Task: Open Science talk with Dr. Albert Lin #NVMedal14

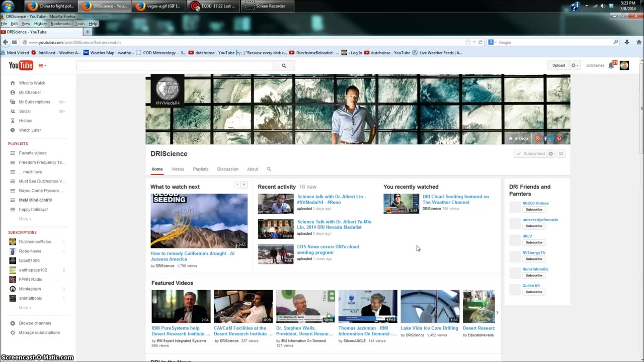Action: (x=332, y=199)
